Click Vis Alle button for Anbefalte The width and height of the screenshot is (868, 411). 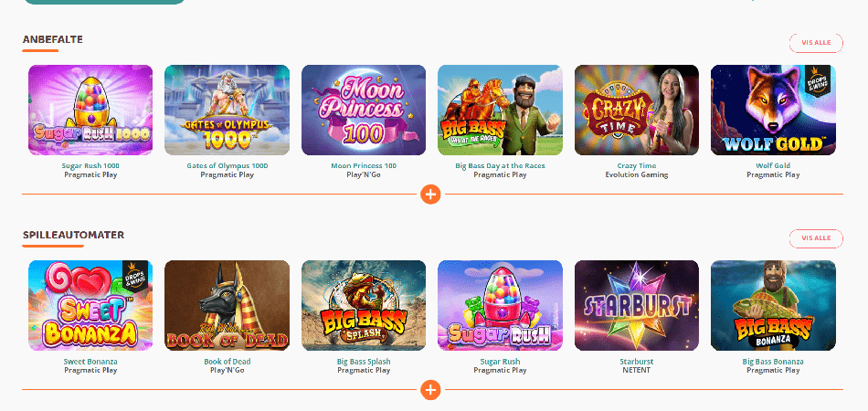[816, 43]
